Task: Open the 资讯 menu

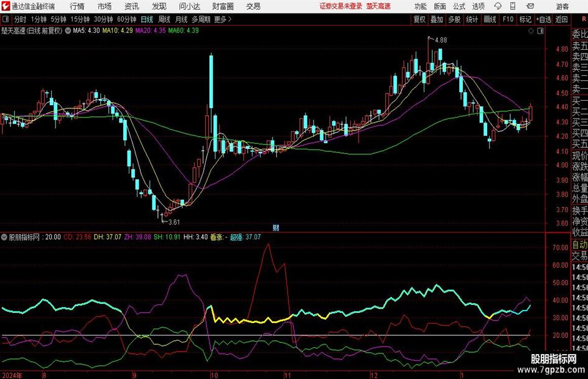Action: [132, 6]
